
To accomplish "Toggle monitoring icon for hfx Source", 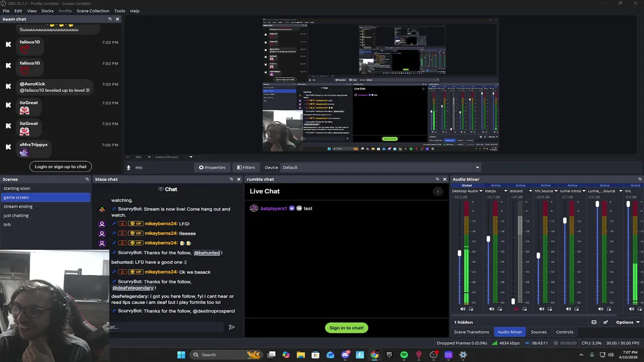I will click(x=549, y=309).
